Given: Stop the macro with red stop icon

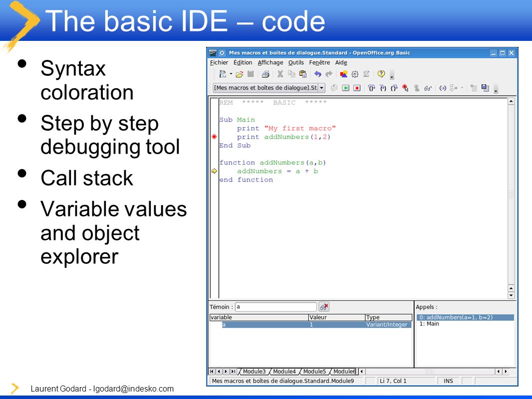Looking at the screenshot, I should tap(357, 88).
